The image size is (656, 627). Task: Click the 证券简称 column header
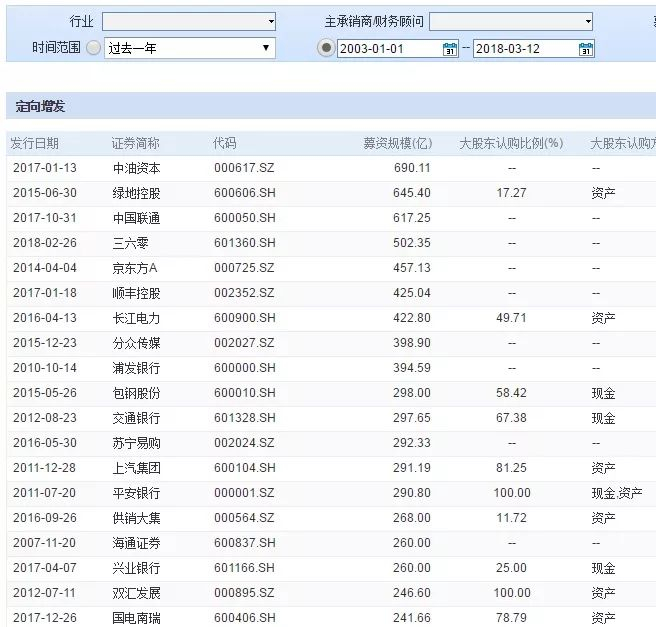tap(135, 143)
